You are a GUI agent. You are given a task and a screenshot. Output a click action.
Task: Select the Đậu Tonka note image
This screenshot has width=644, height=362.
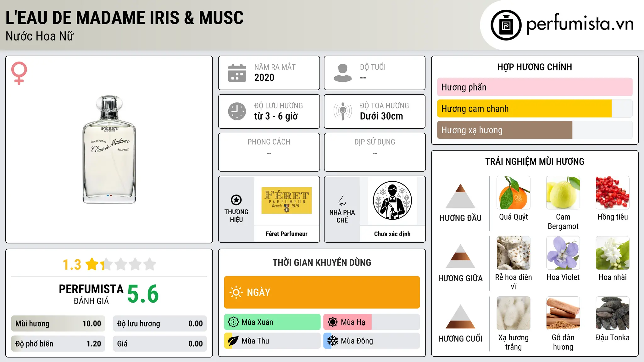[613, 313]
